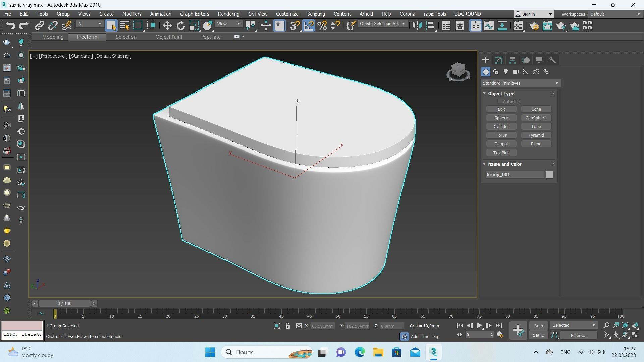This screenshot has width=644, height=362.
Task: Click the time slider 0 / 100 handle
Action: [x=64, y=304]
